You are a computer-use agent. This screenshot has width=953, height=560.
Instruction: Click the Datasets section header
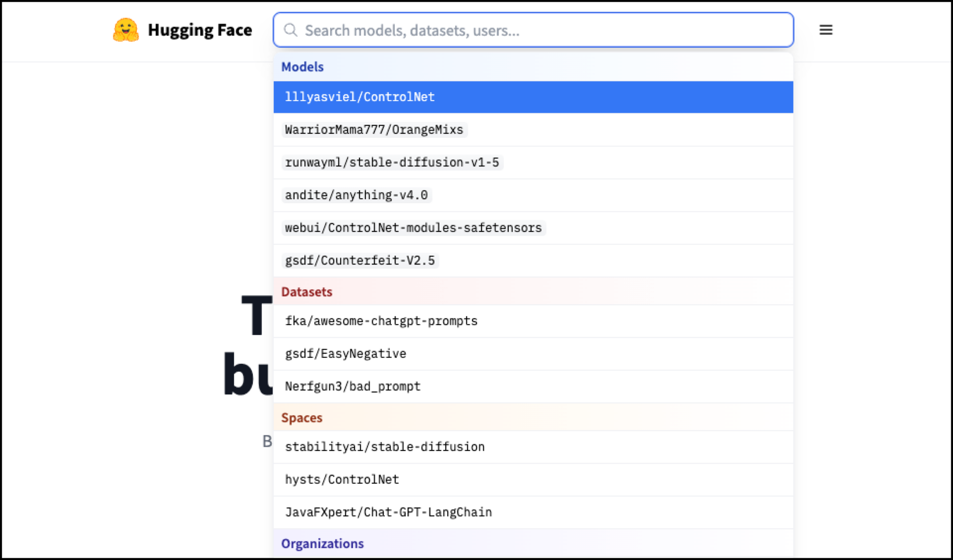click(x=306, y=292)
